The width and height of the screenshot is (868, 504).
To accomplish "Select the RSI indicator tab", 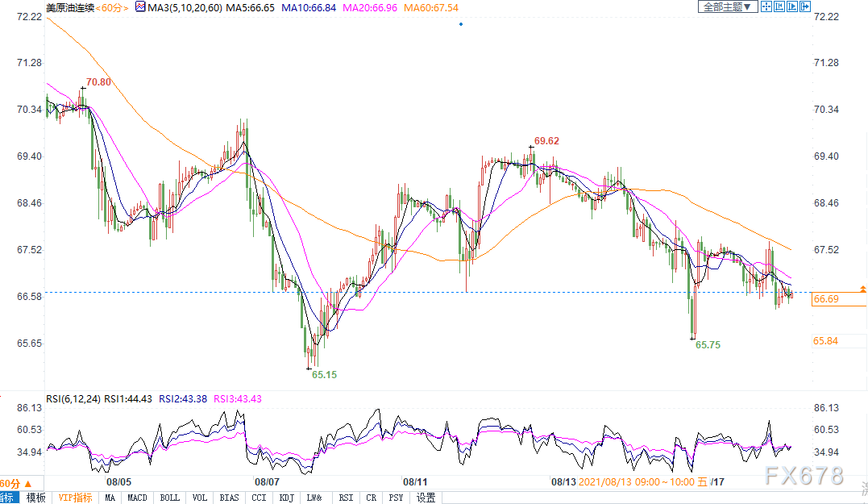I will [346, 498].
